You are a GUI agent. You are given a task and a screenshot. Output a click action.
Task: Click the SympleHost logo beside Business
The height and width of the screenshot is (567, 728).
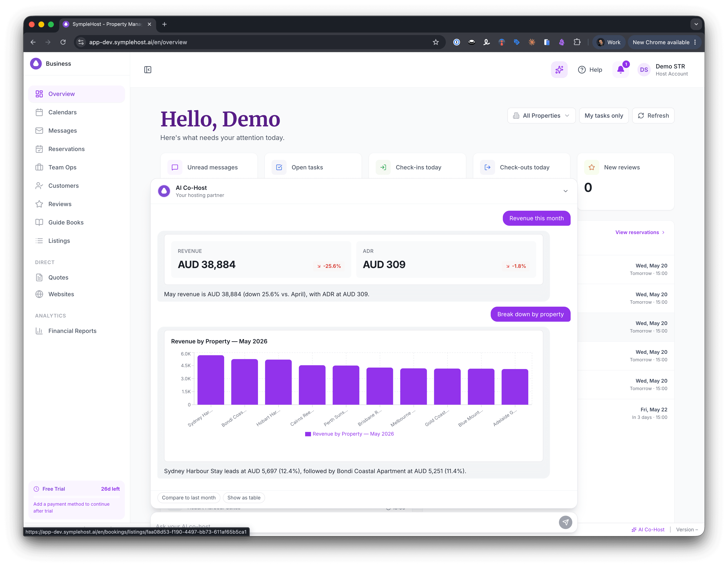pos(36,64)
